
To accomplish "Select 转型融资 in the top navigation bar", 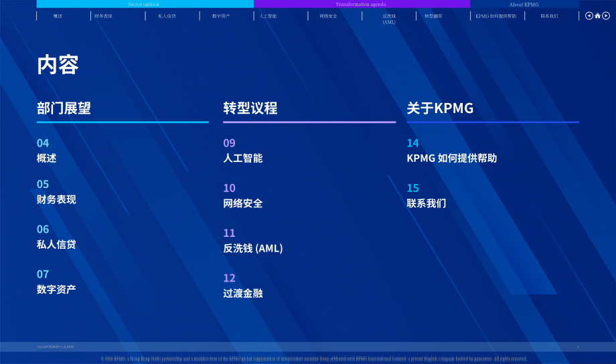I will [x=433, y=16].
